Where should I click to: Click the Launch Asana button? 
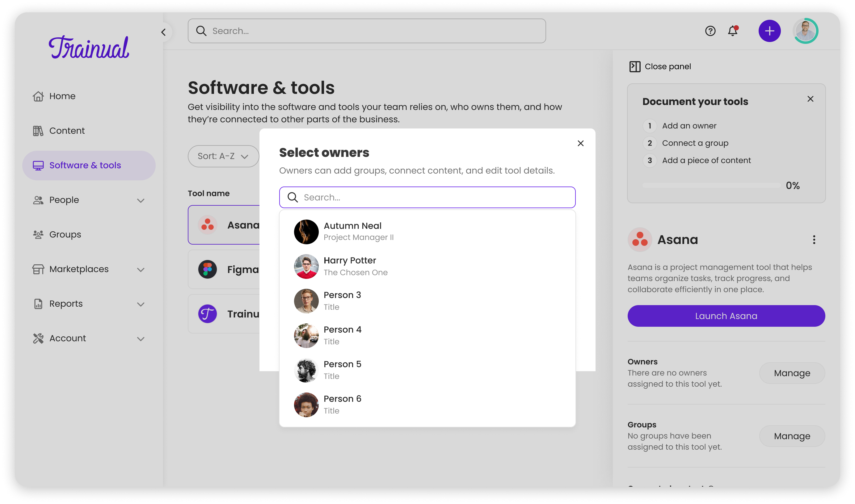[726, 316]
